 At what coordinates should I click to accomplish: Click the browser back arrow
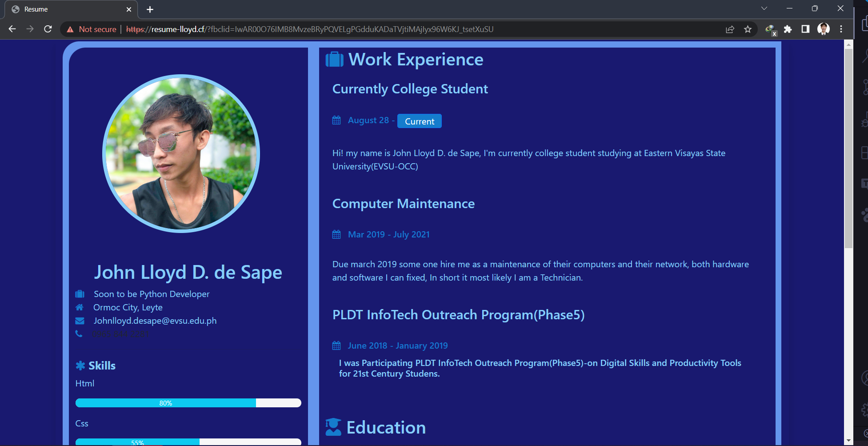12,29
